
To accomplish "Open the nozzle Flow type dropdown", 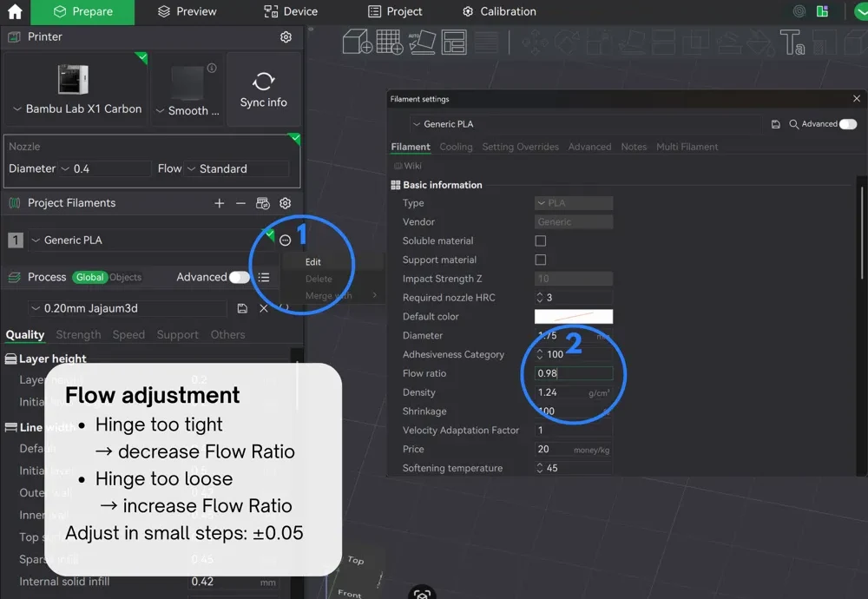I will [236, 168].
